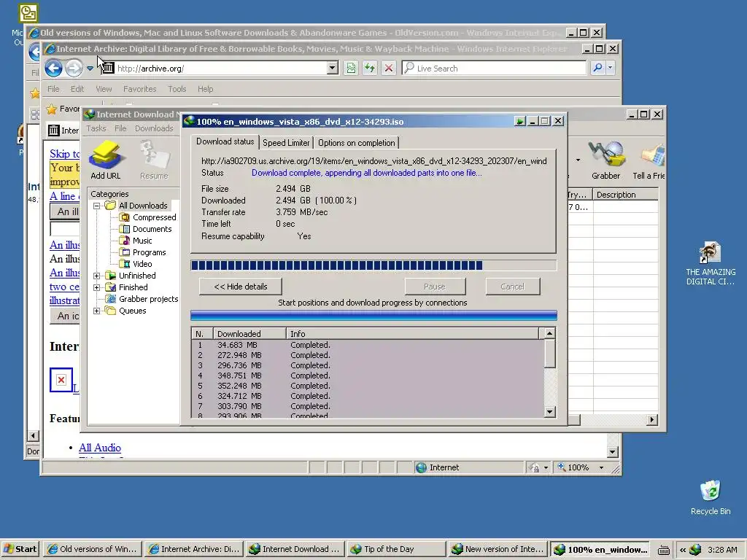The width and height of the screenshot is (747, 560).
Task: Click the on-screen keyboard tray icon
Action: (664, 550)
